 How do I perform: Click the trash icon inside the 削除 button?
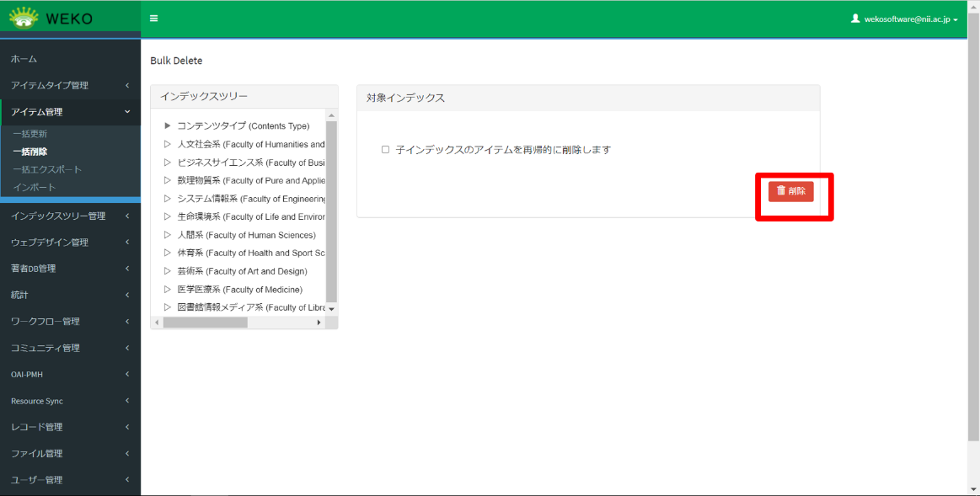tap(779, 191)
